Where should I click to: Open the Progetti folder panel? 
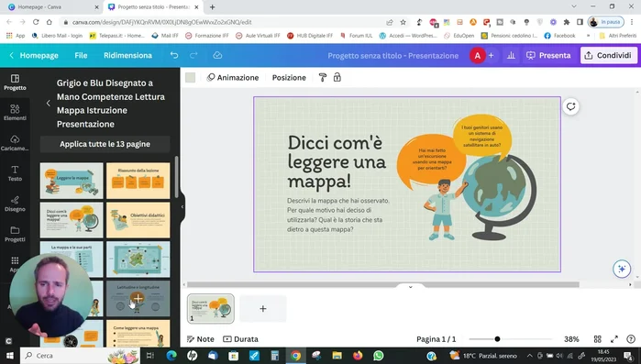point(15,234)
